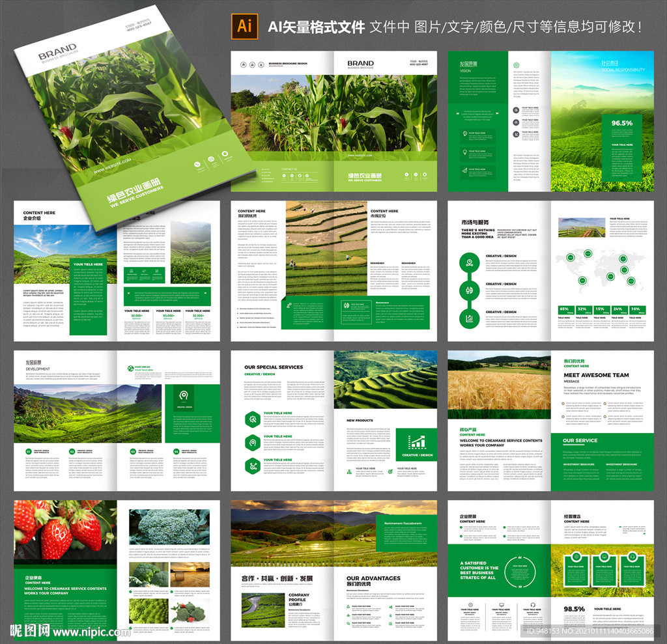Click the head-target hexagon icon
667x644 pixels.
pos(253,443)
